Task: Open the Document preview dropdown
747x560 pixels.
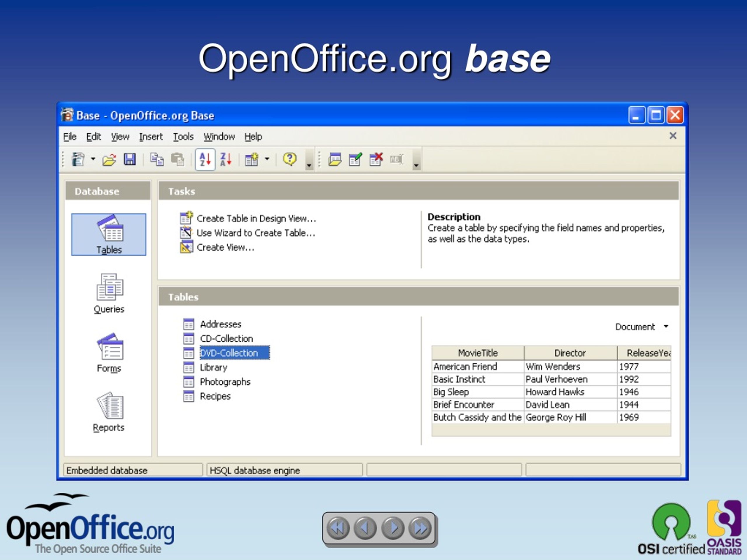Action: coord(642,327)
